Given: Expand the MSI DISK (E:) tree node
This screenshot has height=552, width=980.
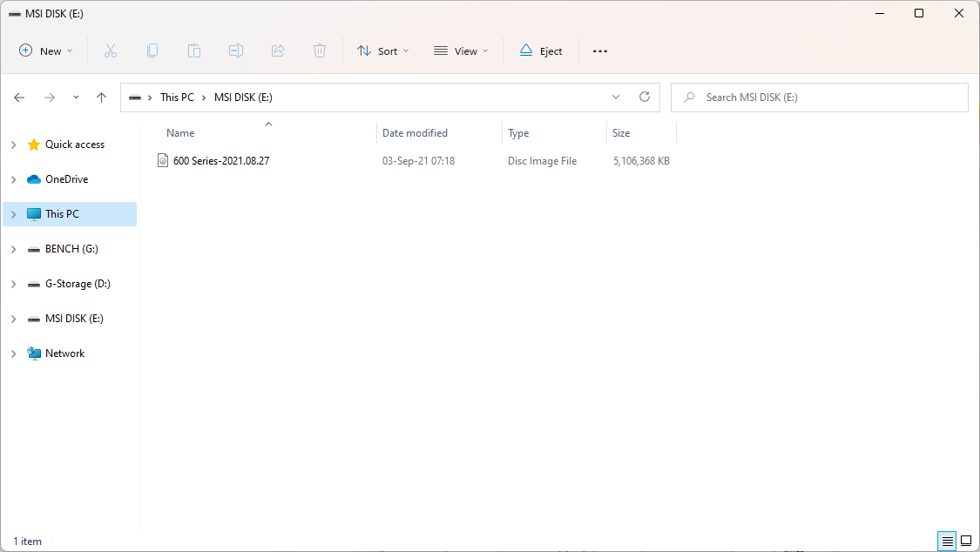Looking at the screenshot, I should tap(14, 319).
